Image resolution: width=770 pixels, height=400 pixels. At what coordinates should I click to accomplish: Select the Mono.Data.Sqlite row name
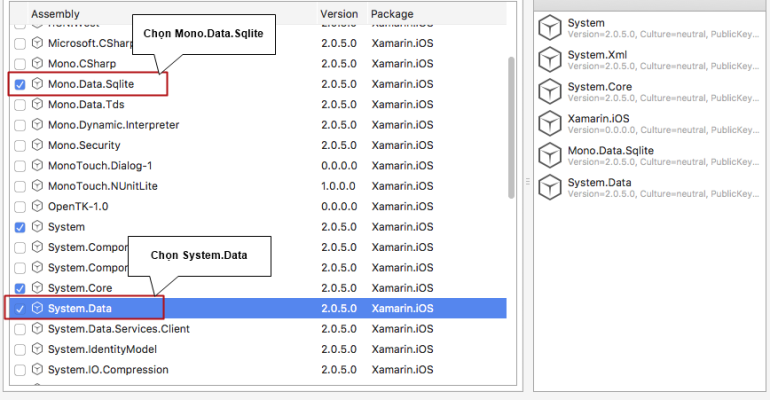pyautogui.click(x=91, y=84)
